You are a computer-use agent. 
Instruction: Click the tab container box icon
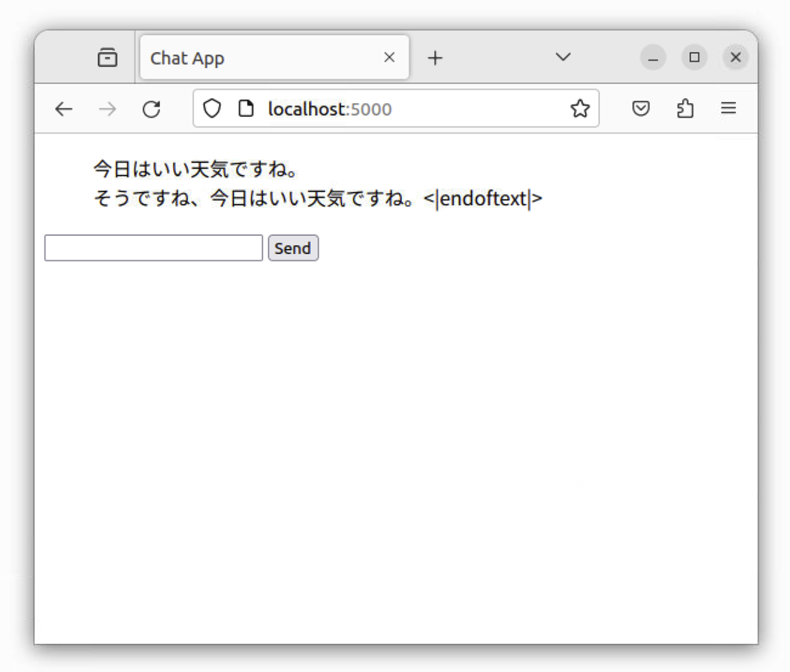(108, 57)
